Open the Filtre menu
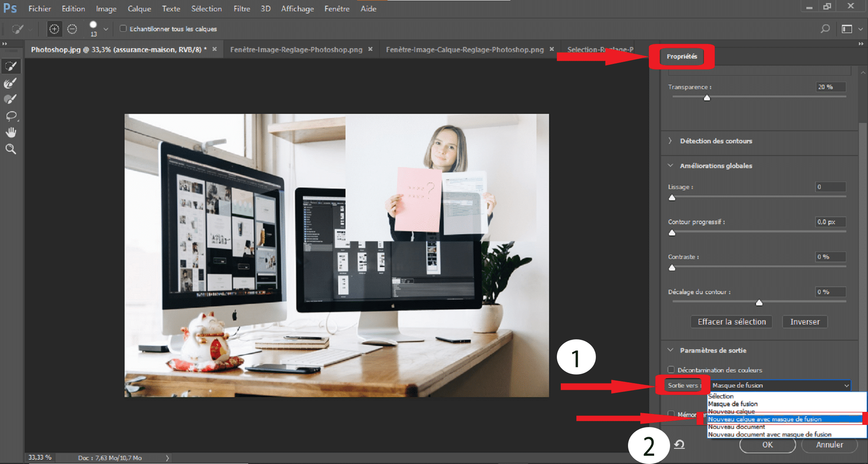This screenshot has width=868, height=464. 242,9
